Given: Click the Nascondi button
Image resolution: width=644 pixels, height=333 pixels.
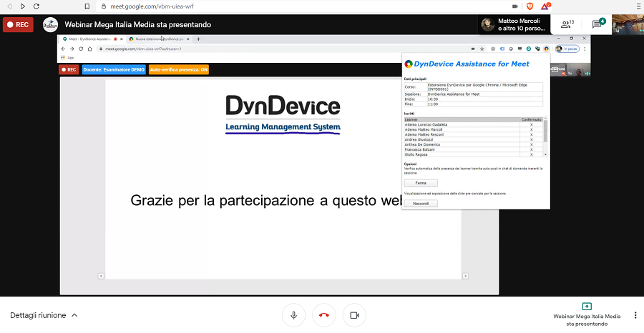Looking at the screenshot, I should coord(421,203).
